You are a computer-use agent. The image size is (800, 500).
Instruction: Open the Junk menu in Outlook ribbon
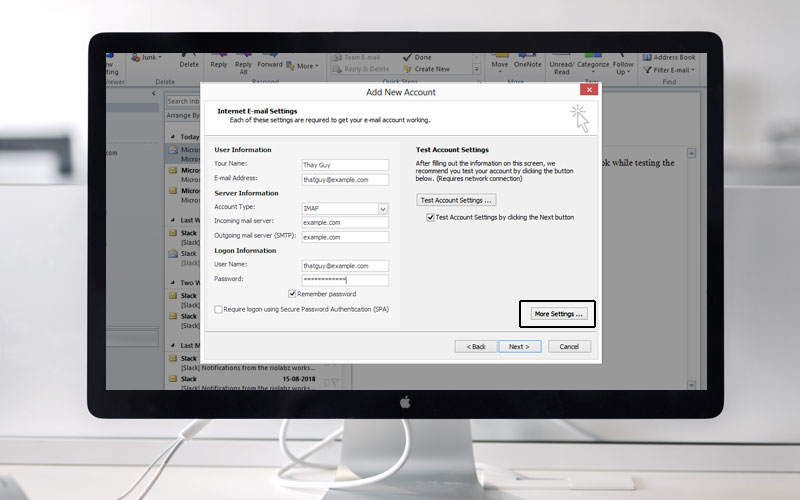[x=146, y=57]
